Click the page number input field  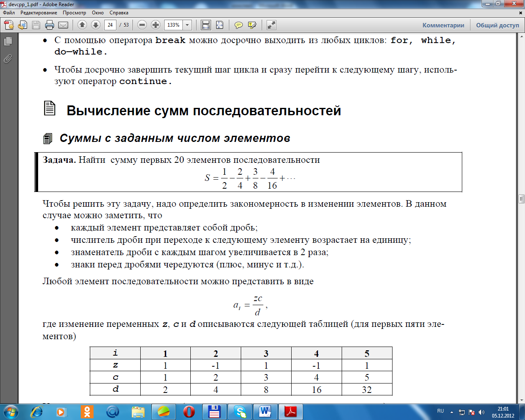coord(110,25)
